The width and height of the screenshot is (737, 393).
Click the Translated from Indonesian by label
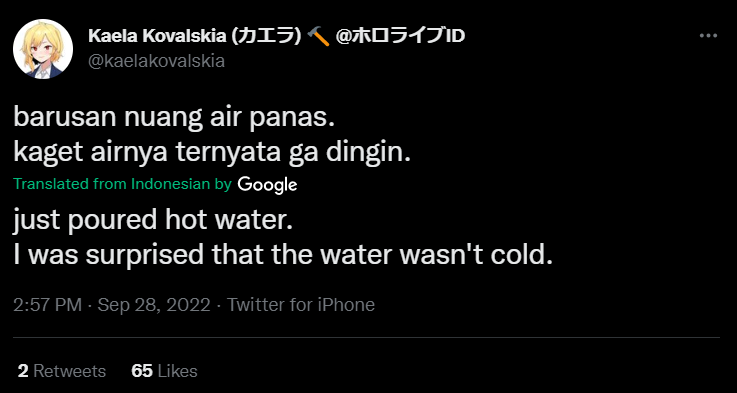[123, 184]
